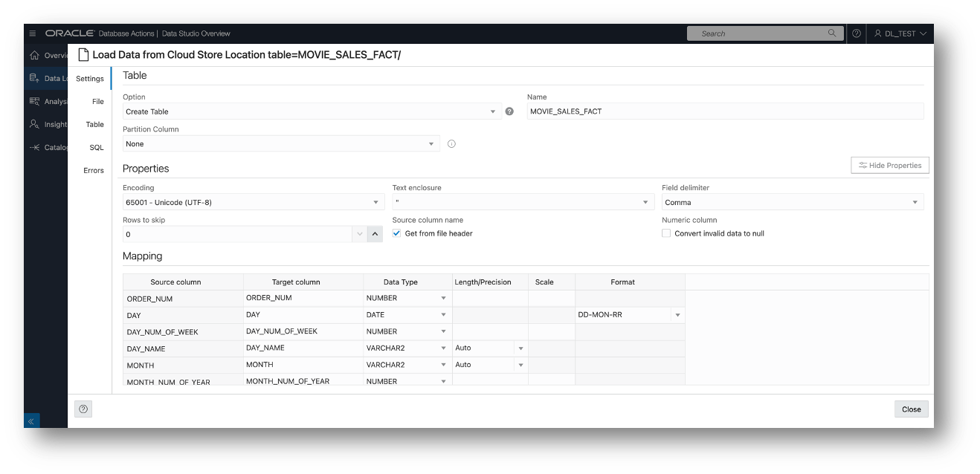Open the DL_TEST user menu
This screenshot has height=474, width=980.
coord(900,33)
